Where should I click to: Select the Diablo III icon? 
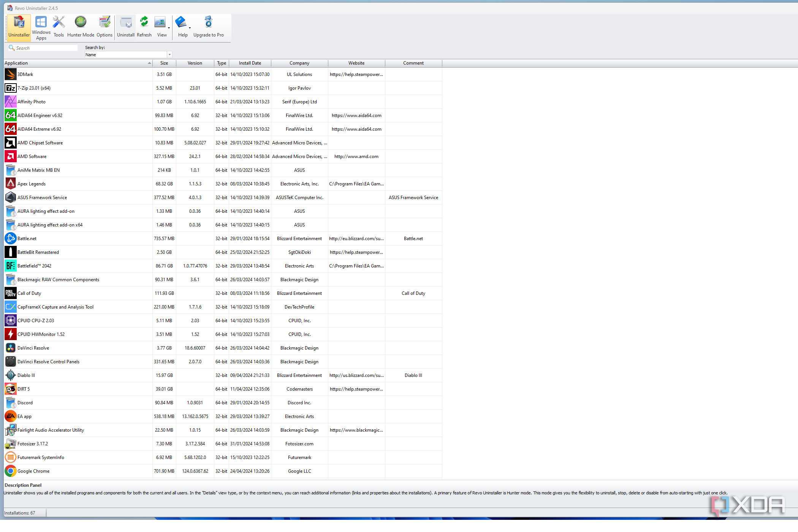pos(11,375)
